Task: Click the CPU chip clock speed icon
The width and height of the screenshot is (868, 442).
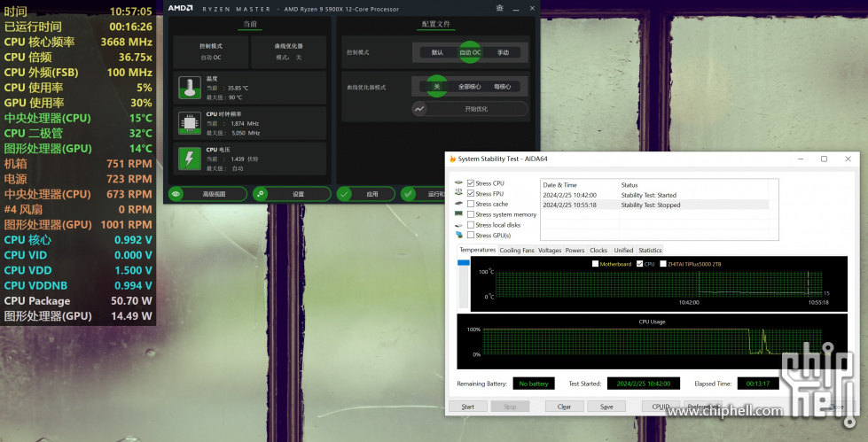Action: pos(190,123)
